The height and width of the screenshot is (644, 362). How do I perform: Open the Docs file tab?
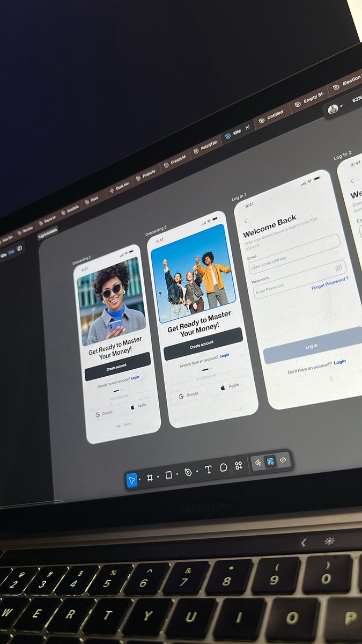(x=92, y=200)
